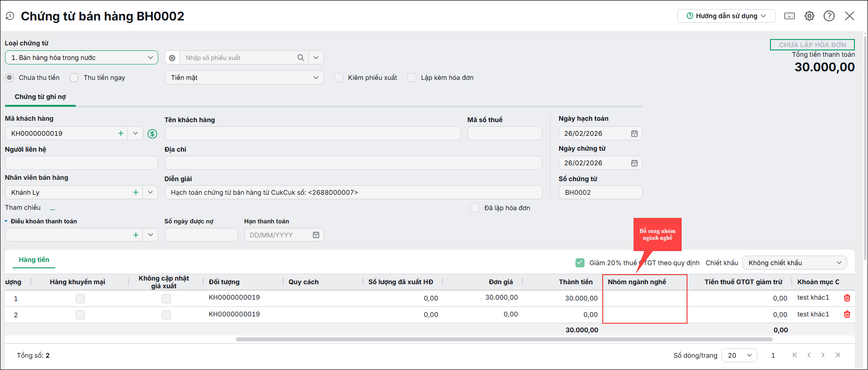The image size is (868, 370).
Task: Click the plus icon in Điều khoản thanh toán field
Action: click(136, 235)
